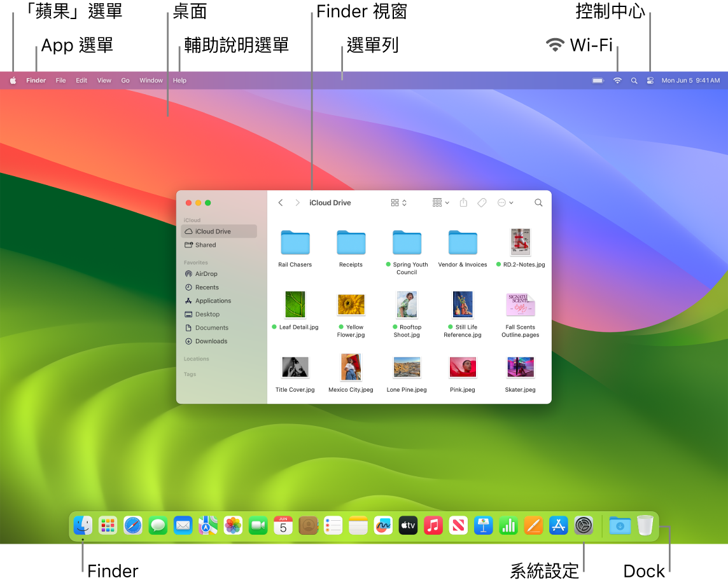Open the File menu
This screenshot has width=728, height=585.
coord(60,80)
